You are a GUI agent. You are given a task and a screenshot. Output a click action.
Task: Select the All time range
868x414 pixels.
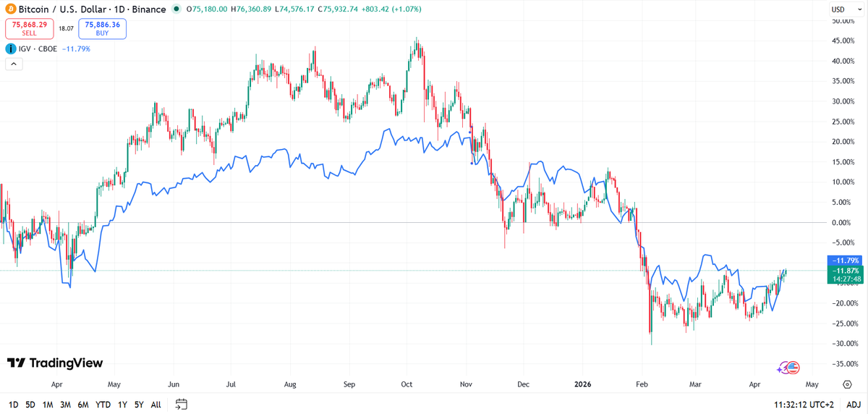coord(156,404)
